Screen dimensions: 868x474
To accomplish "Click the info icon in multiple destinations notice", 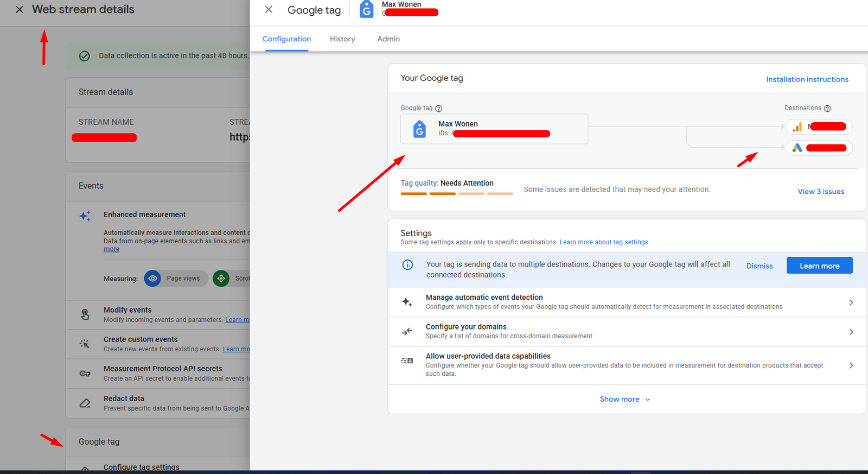I will 407,265.
